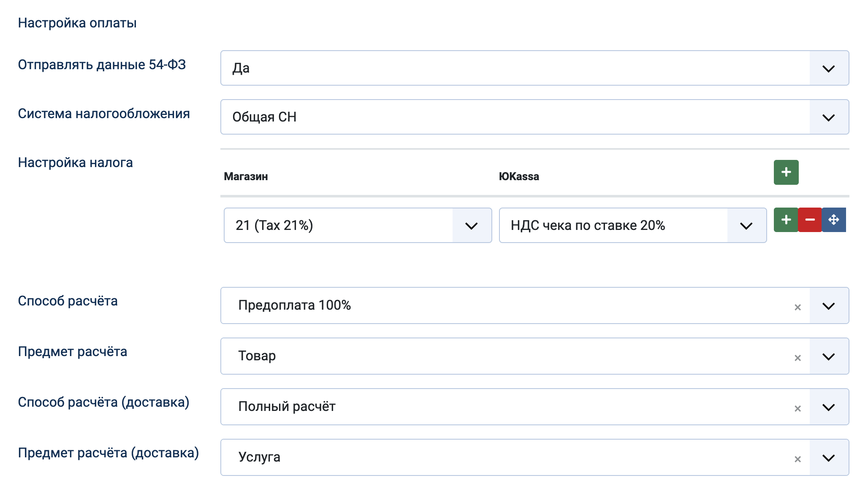Add a row with the green plus beside the 21% tax row
Viewport: 868px width, 497px height.
(x=786, y=220)
